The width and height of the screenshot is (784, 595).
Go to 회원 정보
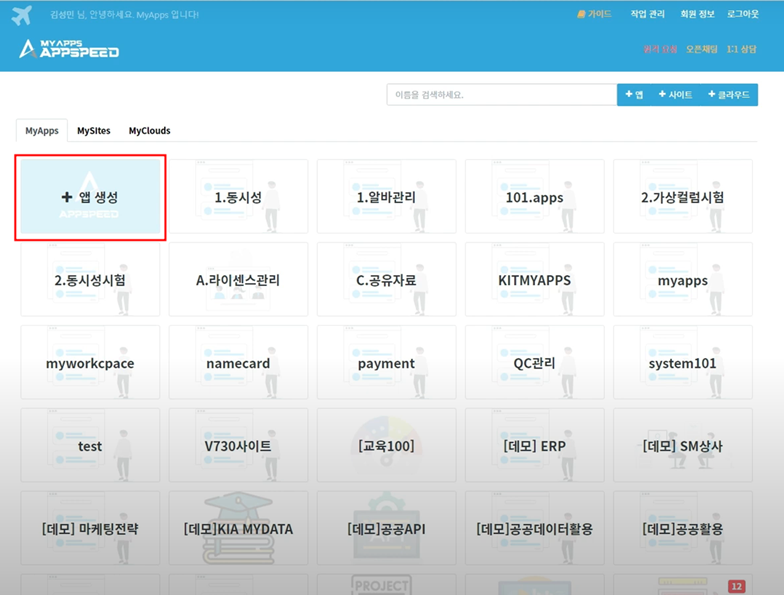(x=698, y=14)
